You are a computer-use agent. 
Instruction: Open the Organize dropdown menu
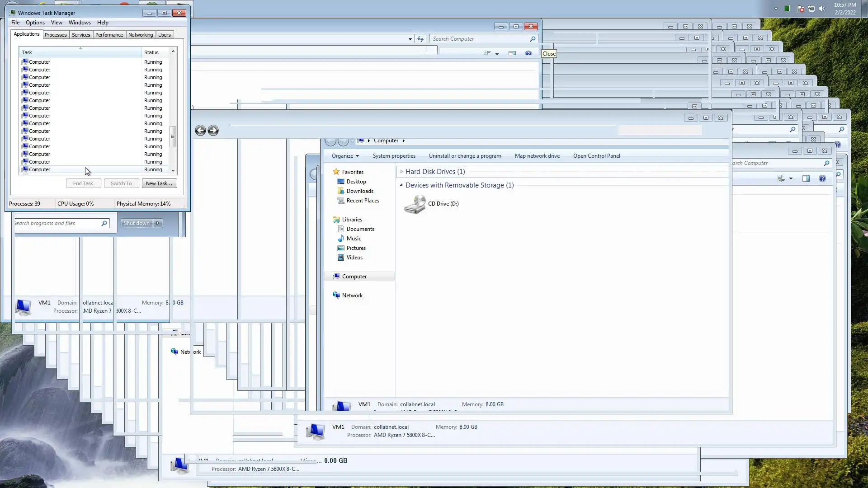click(x=345, y=156)
